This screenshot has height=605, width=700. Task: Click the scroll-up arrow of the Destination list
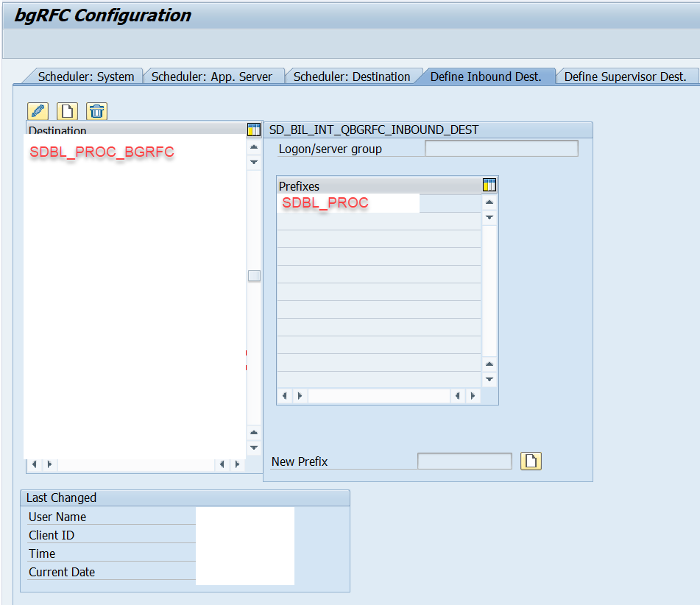click(253, 146)
